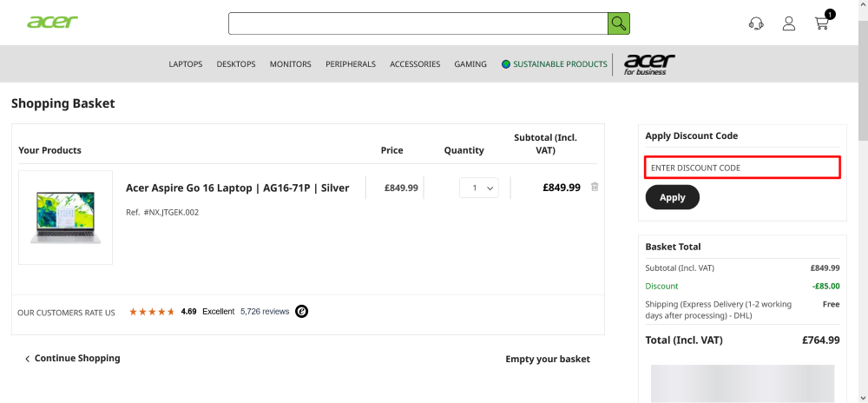868x403 pixels.
Task: Click the Free shipping value
Action: click(x=831, y=304)
